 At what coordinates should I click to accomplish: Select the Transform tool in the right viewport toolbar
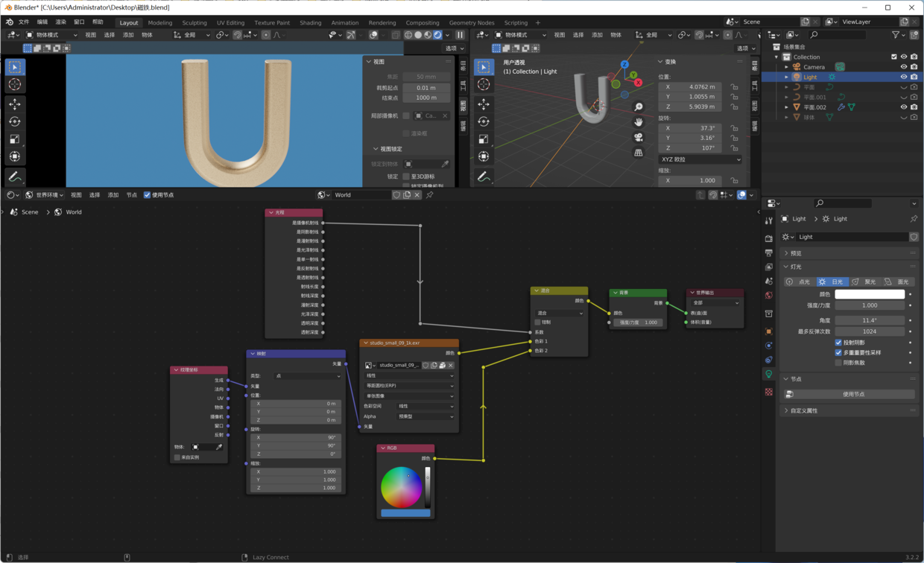coord(484,156)
